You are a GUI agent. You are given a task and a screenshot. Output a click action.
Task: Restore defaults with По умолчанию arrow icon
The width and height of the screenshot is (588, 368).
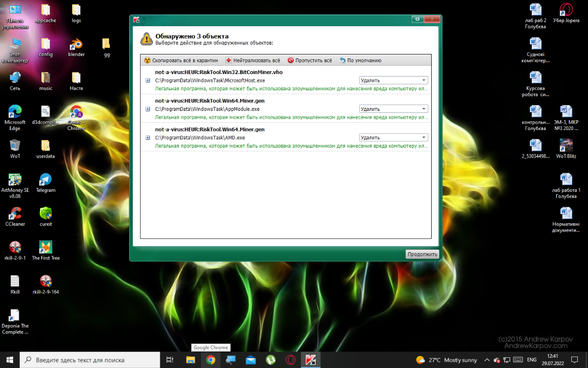[x=343, y=60]
